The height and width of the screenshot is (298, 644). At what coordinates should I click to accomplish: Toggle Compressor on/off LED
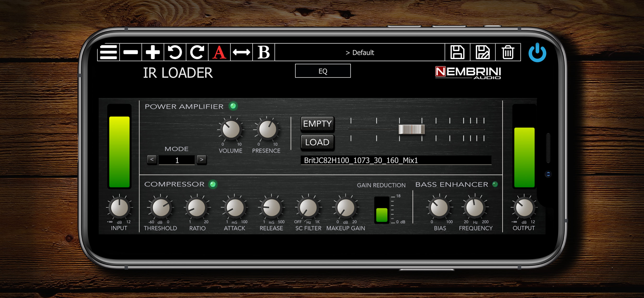pos(213,184)
